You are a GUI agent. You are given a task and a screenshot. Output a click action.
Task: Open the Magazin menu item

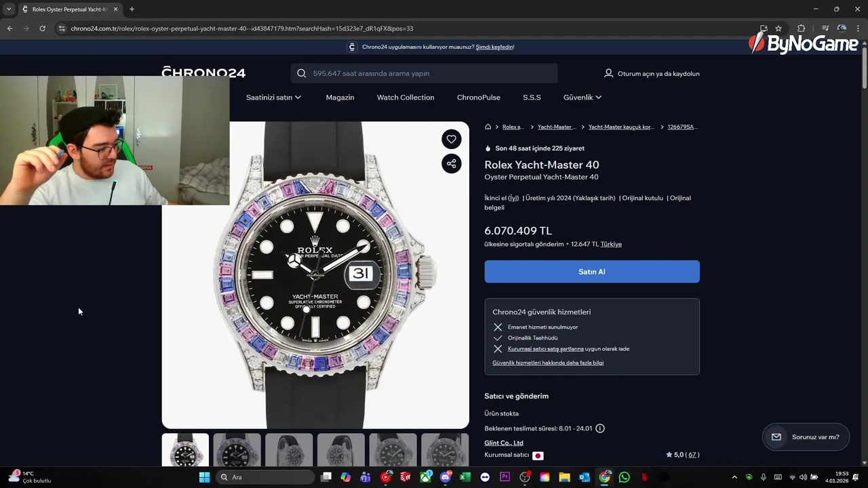pyautogui.click(x=340, y=98)
